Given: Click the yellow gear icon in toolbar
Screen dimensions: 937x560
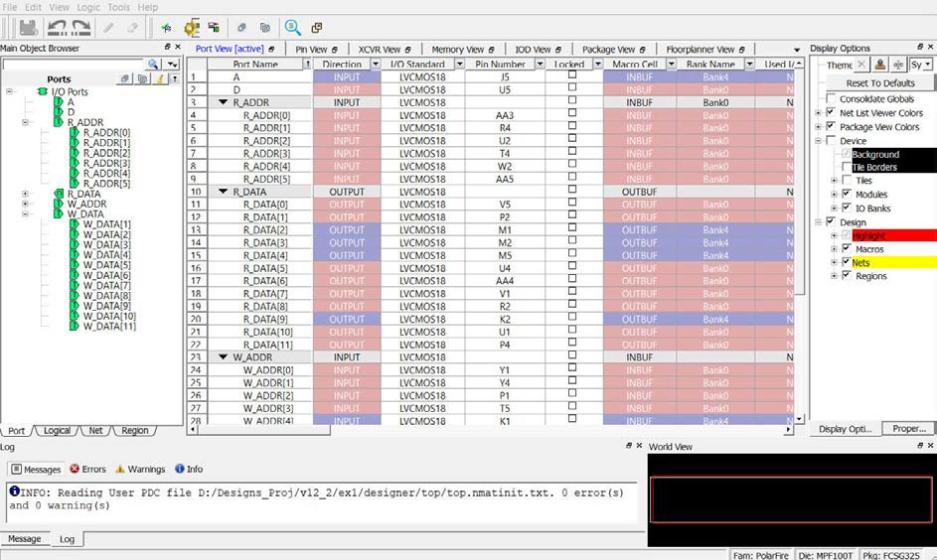Looking at the screenshot, I should [x=192, y=28].
